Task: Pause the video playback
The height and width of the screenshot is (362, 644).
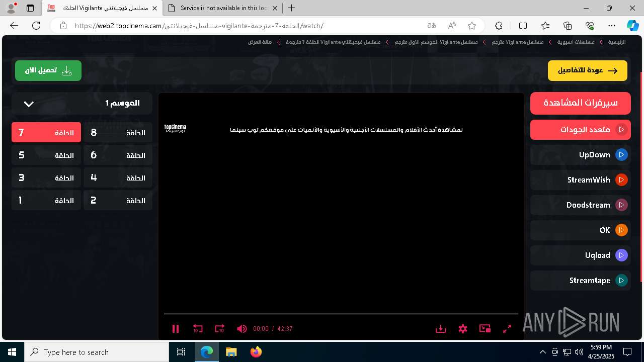Action: (x=176, y=329)
